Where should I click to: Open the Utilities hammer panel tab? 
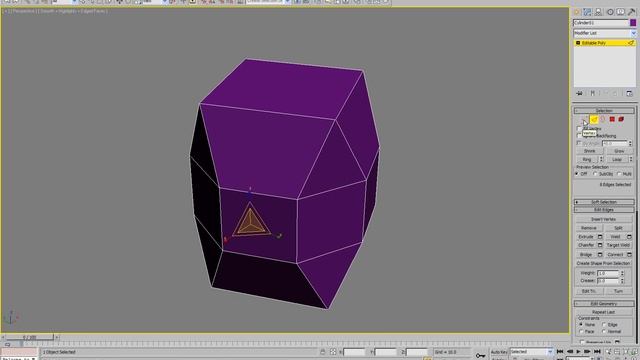pyautogui.click(x=631, y=12)
